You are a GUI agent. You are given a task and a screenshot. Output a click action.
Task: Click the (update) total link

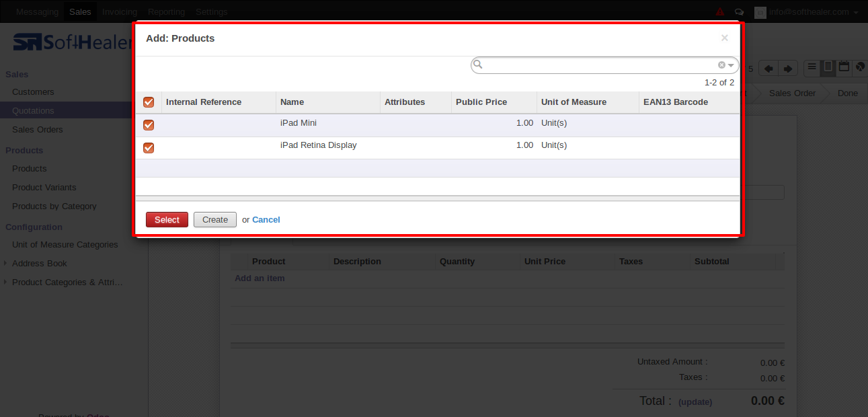[x=695, y=402]
